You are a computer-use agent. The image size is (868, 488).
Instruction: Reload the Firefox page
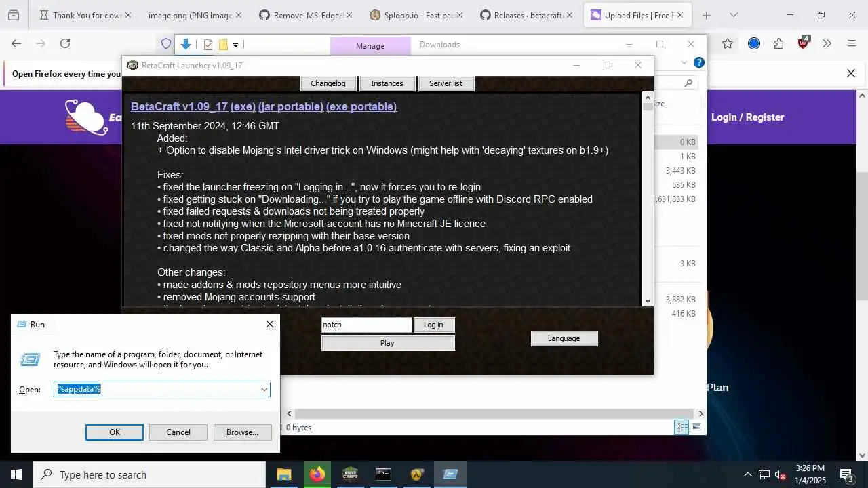[x=65, y=43]
